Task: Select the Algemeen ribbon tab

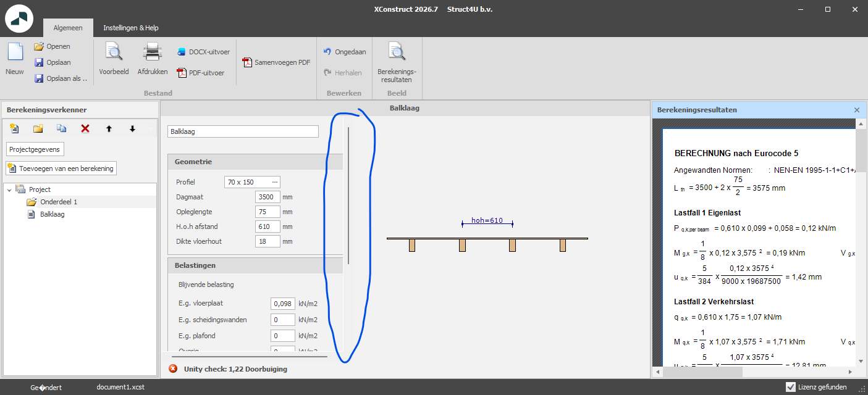Action: 68,28
